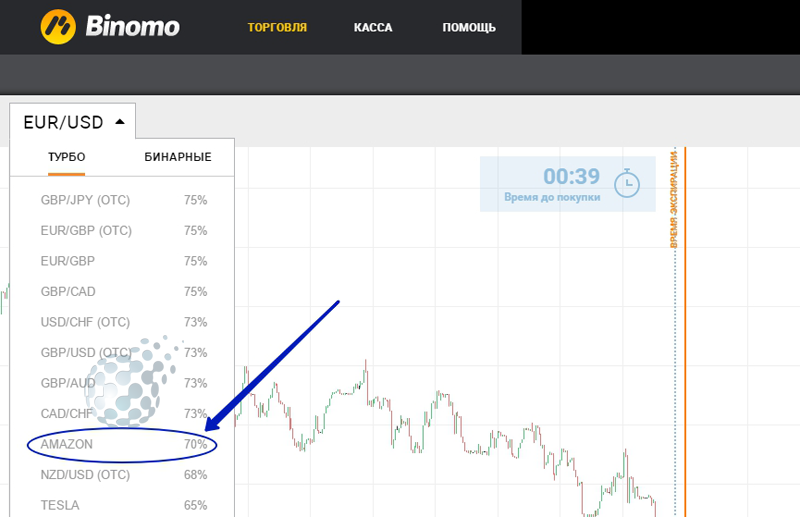This screenshot has width=800, height=517.
Task: Select NZD/USD (OTC) asset row
Action: tap(122, 475)
